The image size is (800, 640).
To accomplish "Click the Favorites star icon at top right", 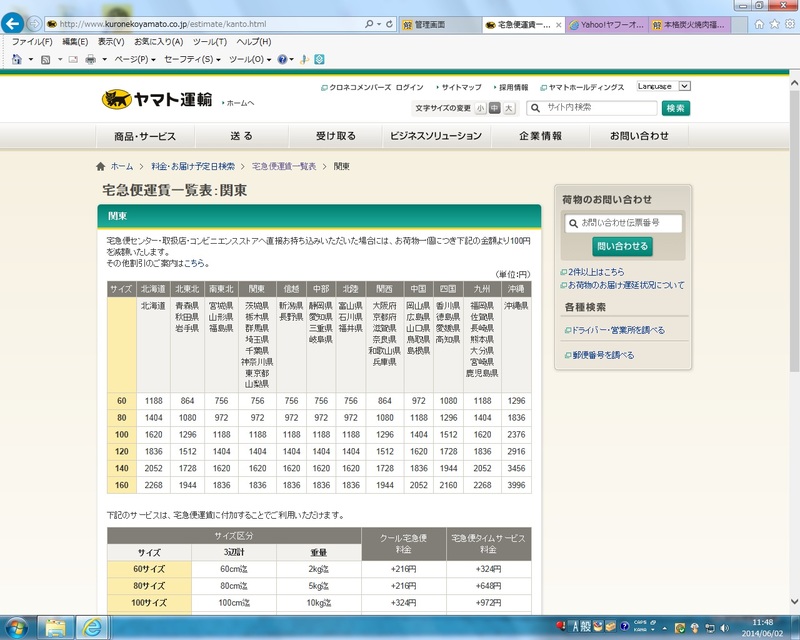I will click(x=774, y=24).
